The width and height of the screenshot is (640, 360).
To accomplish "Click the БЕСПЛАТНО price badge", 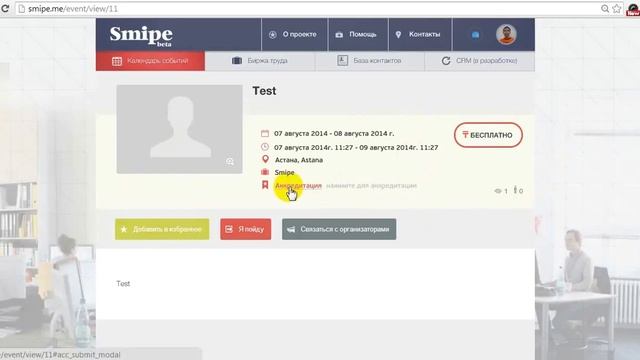I will pyautogui.click(x=488, y=135).
